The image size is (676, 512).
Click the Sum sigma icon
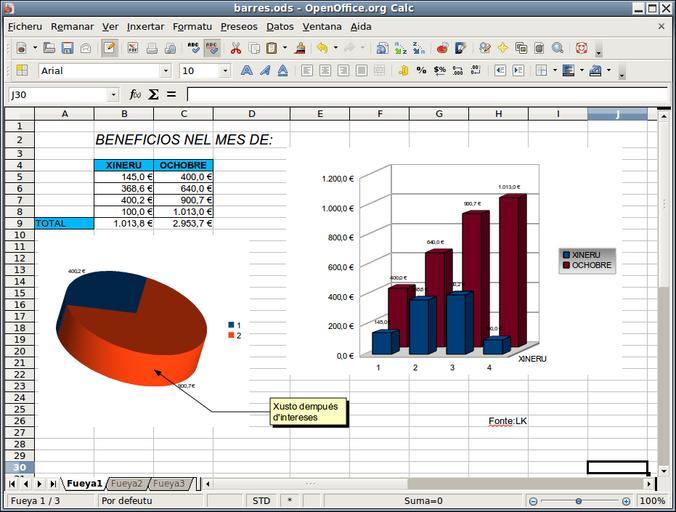coord(153,94)
